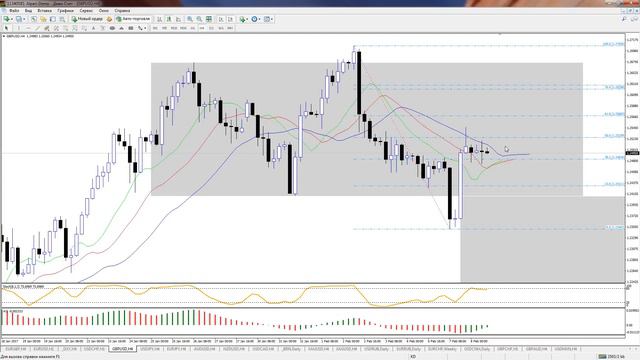Viewport: 640px width, 360px height.
Task: Select the GBPUSD,H4 chart tab
Action: (x=122, y=349)
